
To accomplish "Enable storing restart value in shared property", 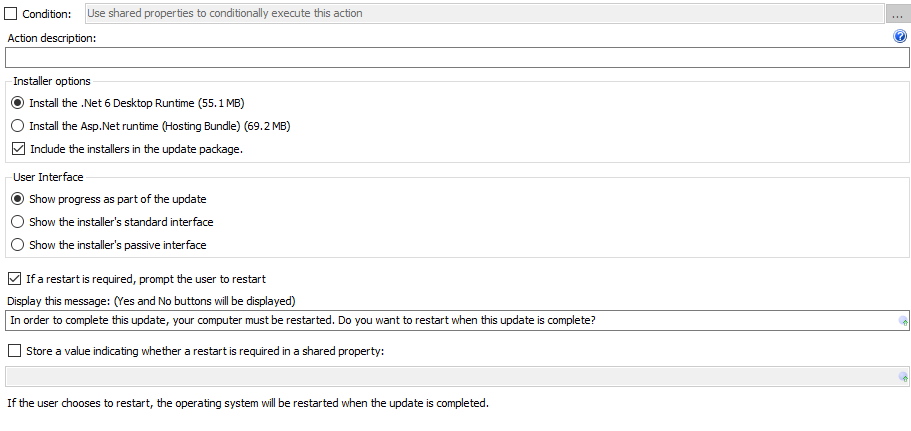I will click(x=15, y=351).
